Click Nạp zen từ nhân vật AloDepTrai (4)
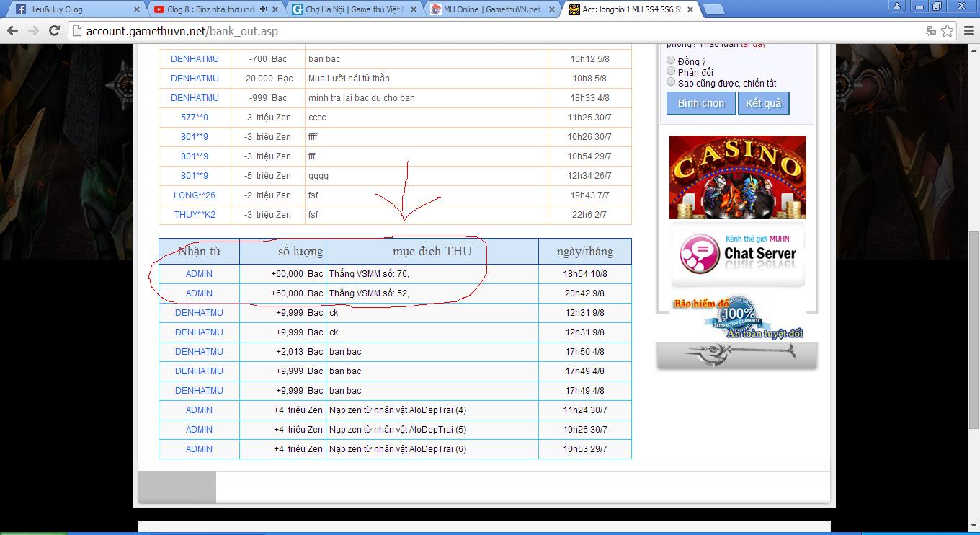This screenshot has height=535, width=980. tap(398, 410)
